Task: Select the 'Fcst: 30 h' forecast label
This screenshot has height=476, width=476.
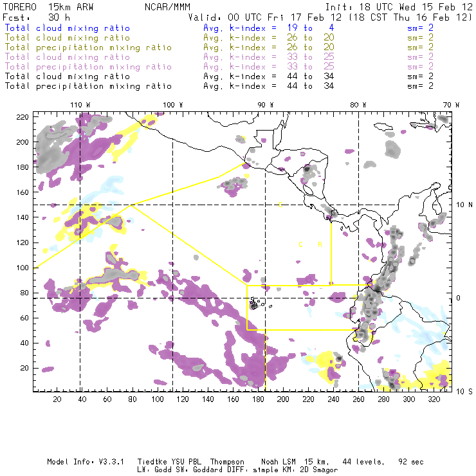Action: click(x=36, y=17)
